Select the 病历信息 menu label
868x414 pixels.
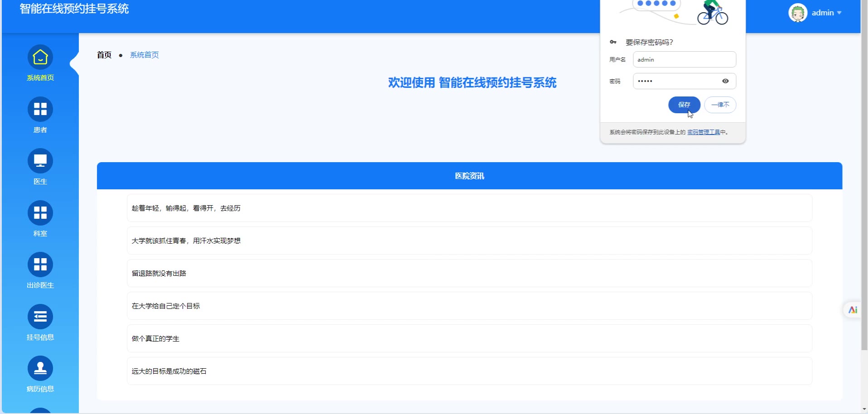[40, 389]
